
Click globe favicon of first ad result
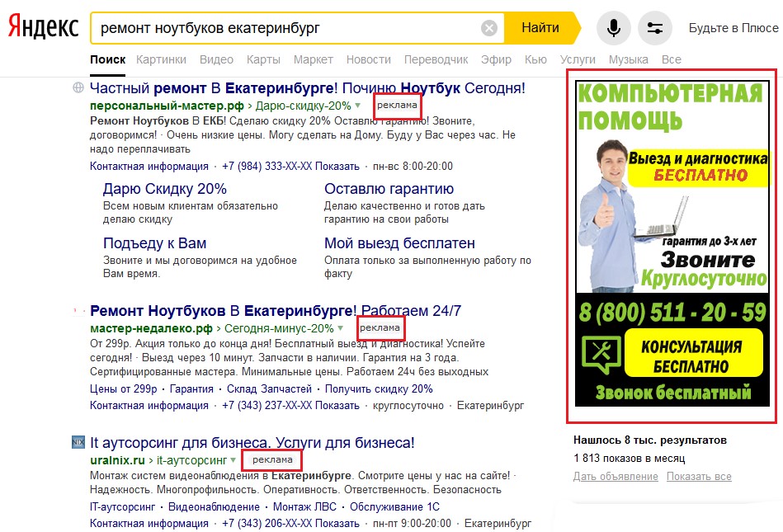click(78, 87)
